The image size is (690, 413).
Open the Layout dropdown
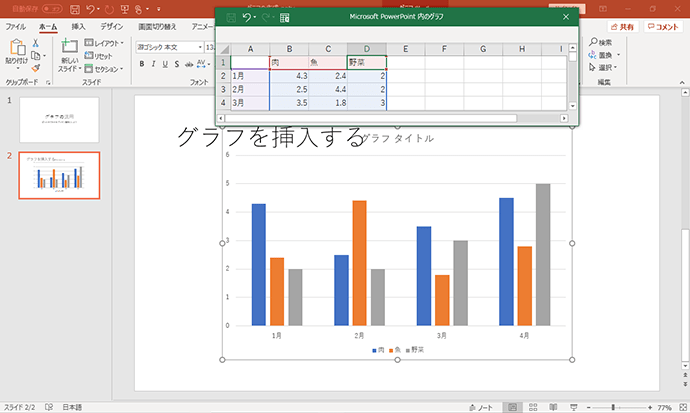point(104,43)
